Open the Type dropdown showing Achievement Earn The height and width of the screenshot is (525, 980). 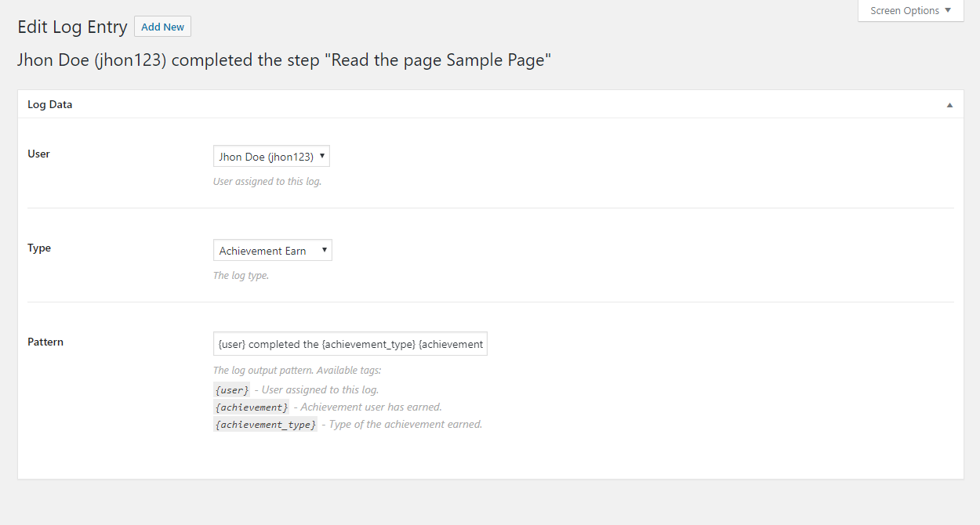point(272,251)
